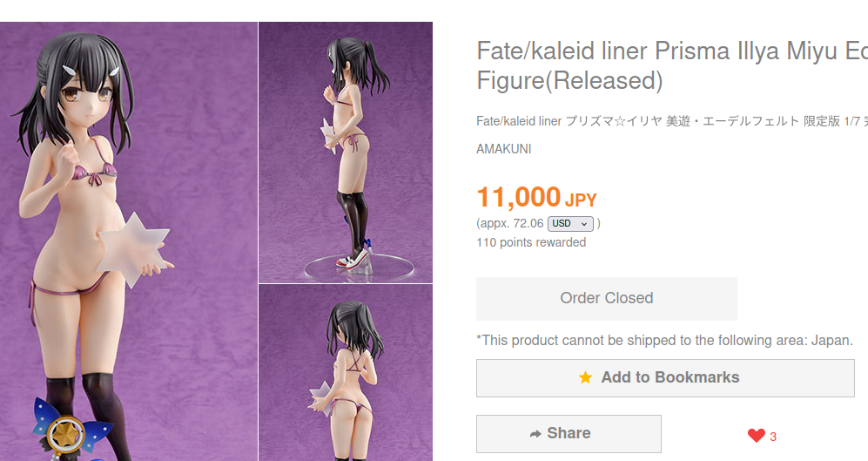868x461 pixels.
Task: Click the 11,000 JPY price
Action: click(536, 197)
